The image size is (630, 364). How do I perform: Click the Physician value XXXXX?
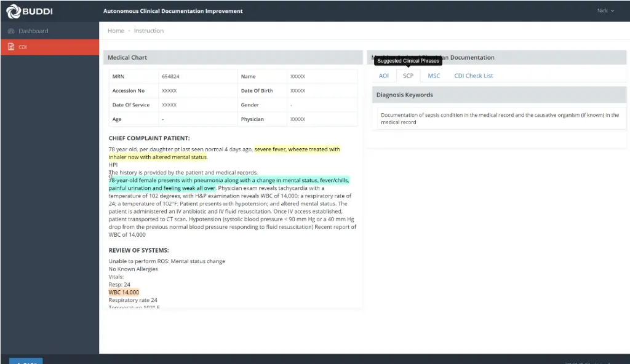[x=298, y=119]
